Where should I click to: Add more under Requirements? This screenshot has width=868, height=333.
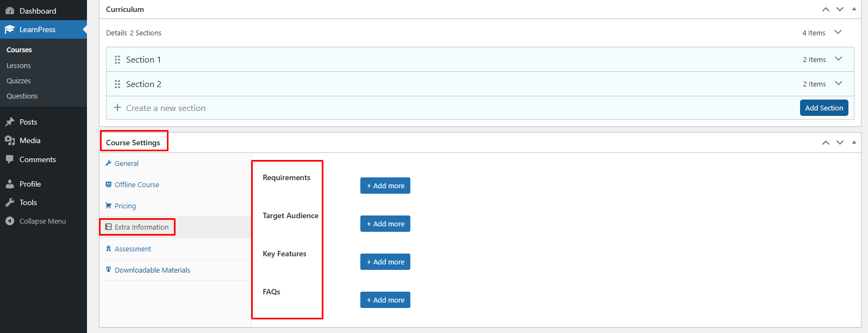point(385,186)
